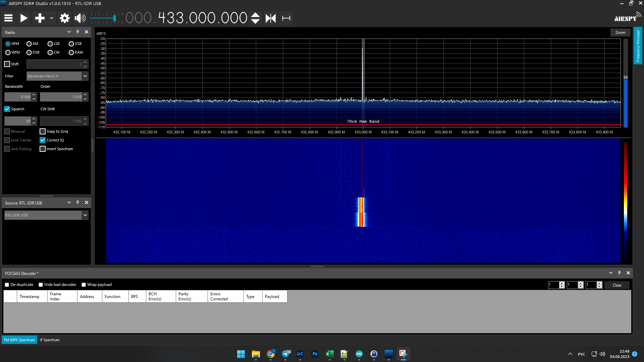
Task: Enable Snap to Grid checkbox
Action: (x=43, y=131)
